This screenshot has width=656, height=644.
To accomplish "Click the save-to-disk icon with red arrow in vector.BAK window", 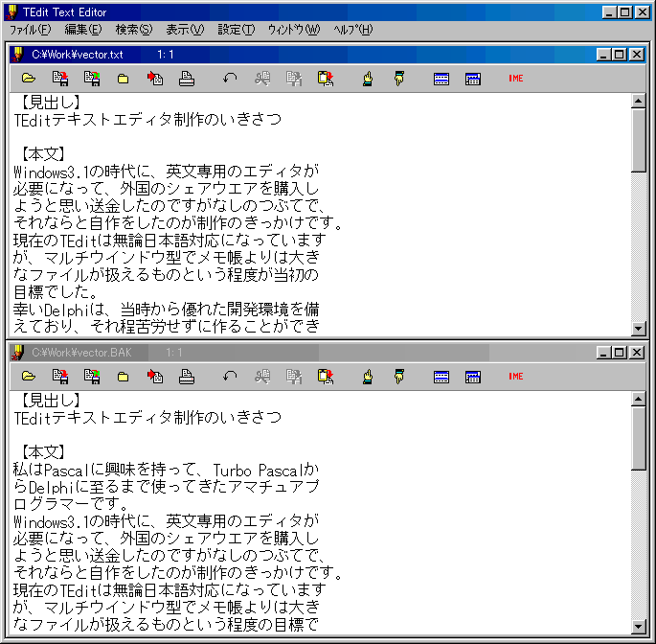I will coord(60,376).
